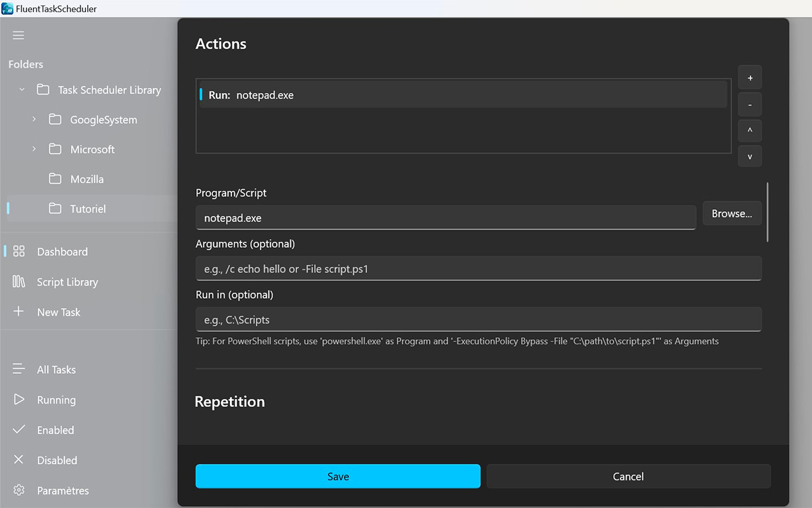Browse for a program file
Image resolution: width=812 pixels, height=508 pixels.
click(x=731, y=213)
